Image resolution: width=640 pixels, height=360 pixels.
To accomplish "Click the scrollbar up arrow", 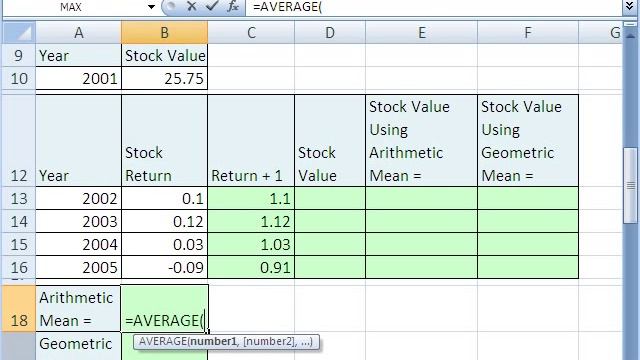I will [630, 36].
